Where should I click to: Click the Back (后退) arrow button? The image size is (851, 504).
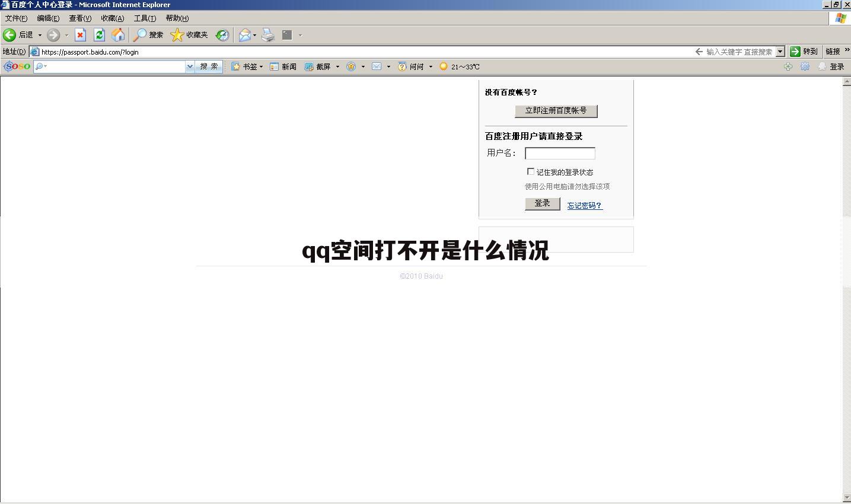[10, 35]
